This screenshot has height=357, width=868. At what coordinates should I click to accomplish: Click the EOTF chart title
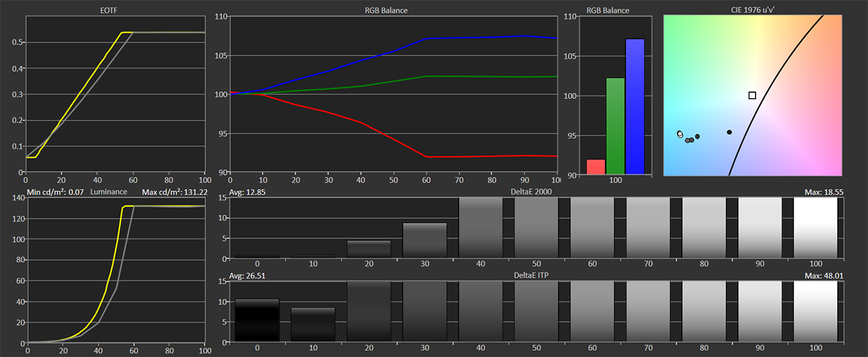pyautogui.click(x=115, y=11)
